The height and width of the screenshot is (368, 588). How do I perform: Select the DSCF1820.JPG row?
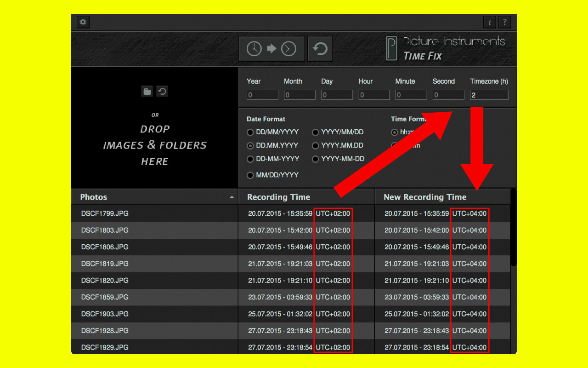coord(291,281)
